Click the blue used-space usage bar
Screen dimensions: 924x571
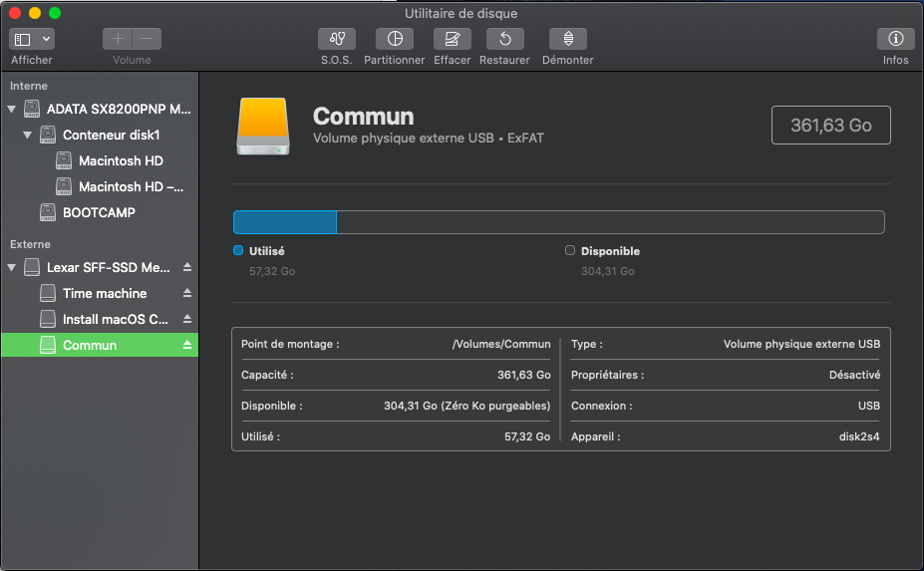(x=285, y=222)
